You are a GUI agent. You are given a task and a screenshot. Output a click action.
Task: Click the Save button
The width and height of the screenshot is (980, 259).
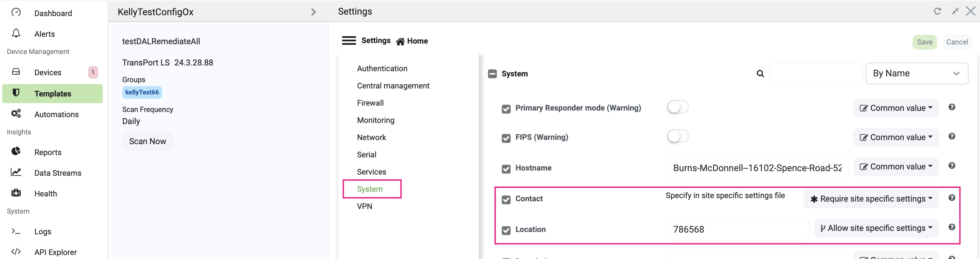(924, 42)
